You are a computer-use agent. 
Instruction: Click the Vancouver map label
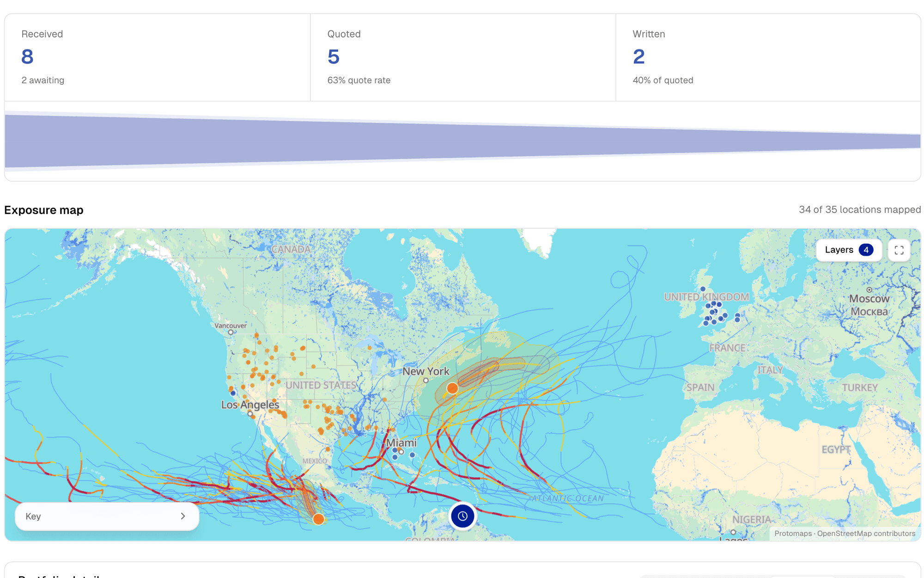coord(231,326)
